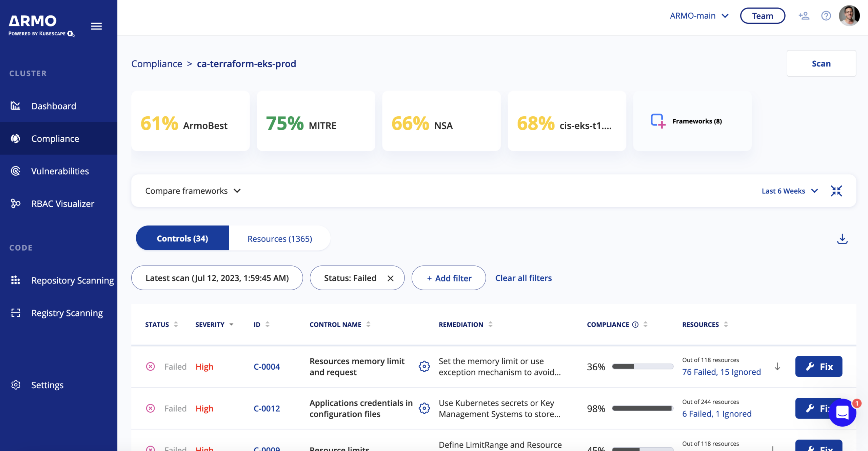Collapse the compare frameworks panel icon
868x451 pixels.
click(836, 191)
